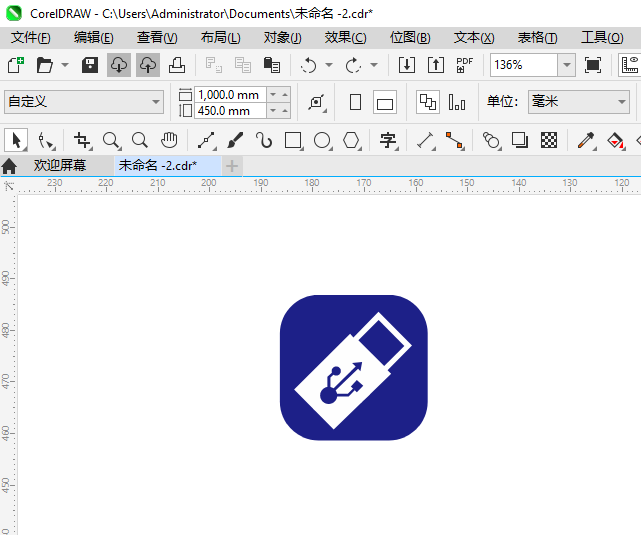The image size is (641, 535).
Task: Select the LiveSketch tool
Action: pyautogui.click(x=264, y=141)
